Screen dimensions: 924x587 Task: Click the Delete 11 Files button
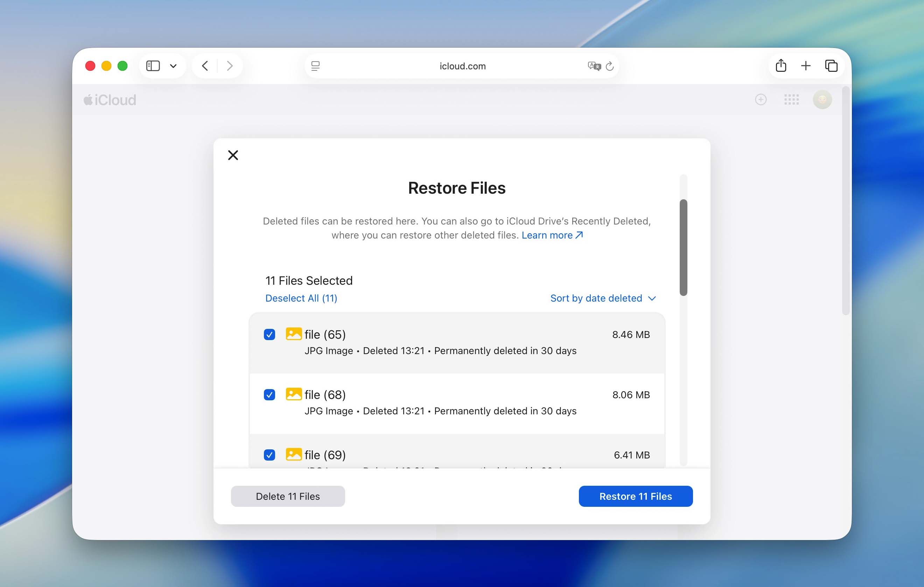(x=288, y=496)
